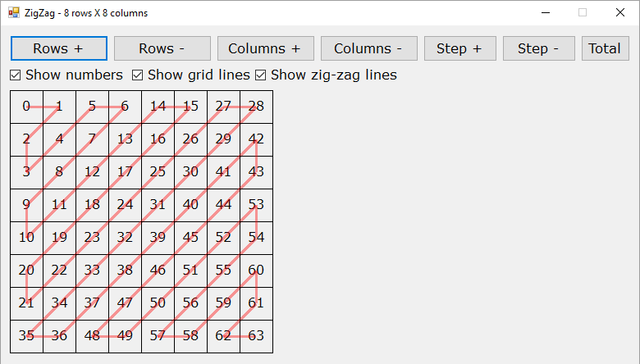Click grid cell numbered 45
This screenshot has height=364, width=640.
click(x=190, y=238)
